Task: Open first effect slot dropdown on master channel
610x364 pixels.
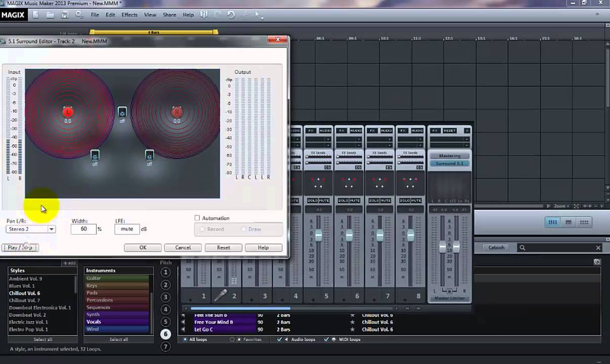Action: 467,139
